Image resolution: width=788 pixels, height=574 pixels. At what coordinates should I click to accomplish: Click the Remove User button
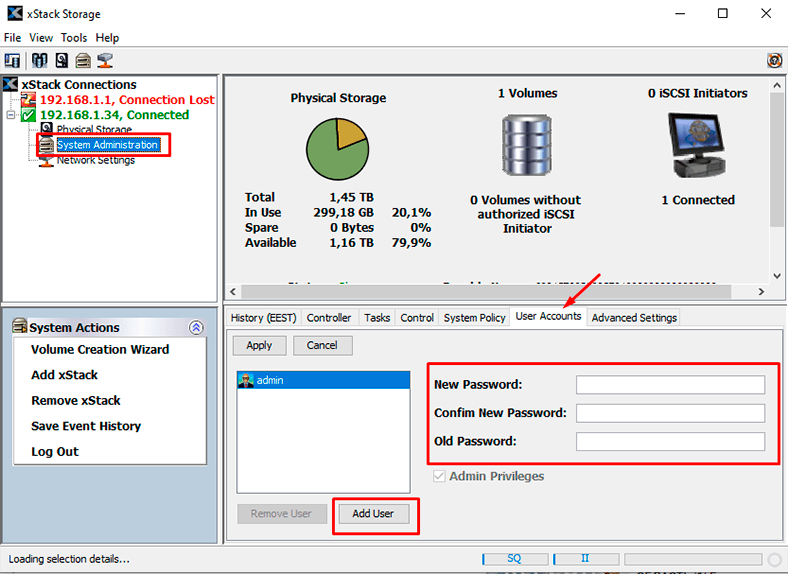pyautogui.click(x=281, y=514)
